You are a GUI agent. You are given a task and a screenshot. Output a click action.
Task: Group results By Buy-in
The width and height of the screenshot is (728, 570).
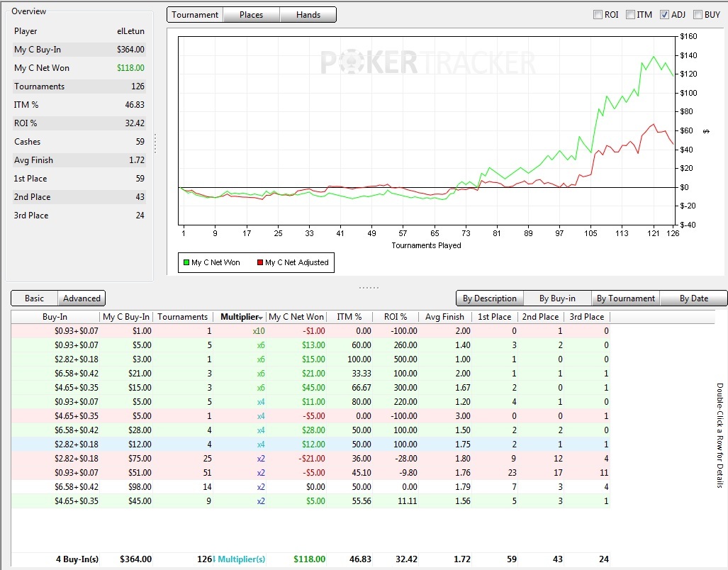coord(557,298)
